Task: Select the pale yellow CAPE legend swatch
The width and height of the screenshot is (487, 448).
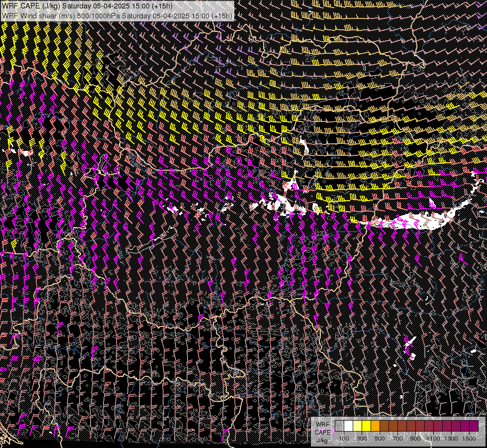Action: (358, 426)
